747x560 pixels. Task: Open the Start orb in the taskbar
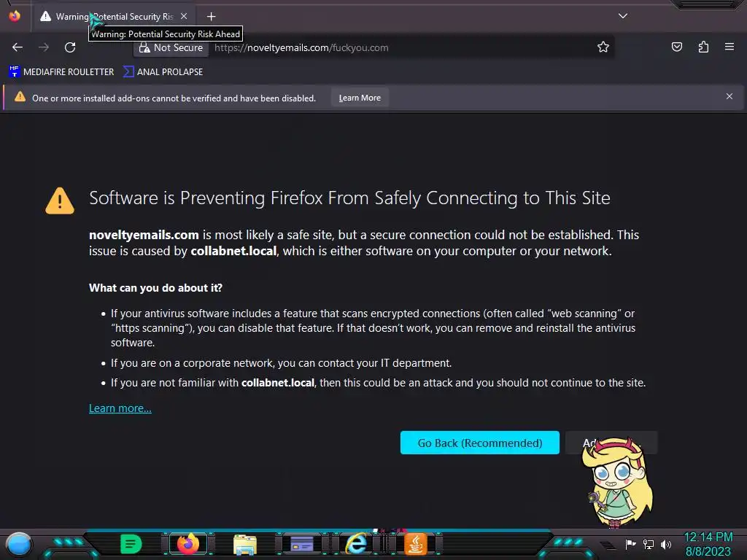pyautogui.click(x=19, y=544)
